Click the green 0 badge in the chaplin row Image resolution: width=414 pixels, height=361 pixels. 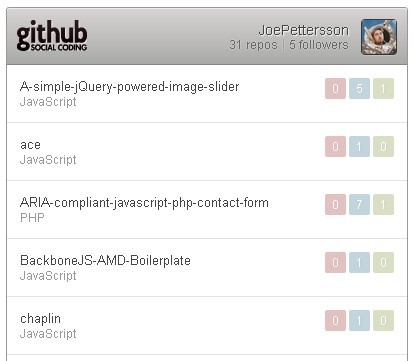tap(383, 320)
